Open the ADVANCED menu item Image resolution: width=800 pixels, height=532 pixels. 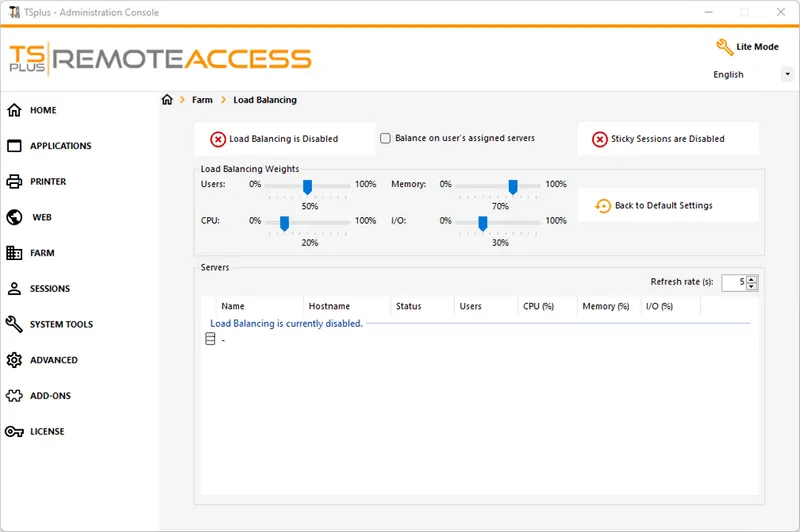tap(54, 360)
